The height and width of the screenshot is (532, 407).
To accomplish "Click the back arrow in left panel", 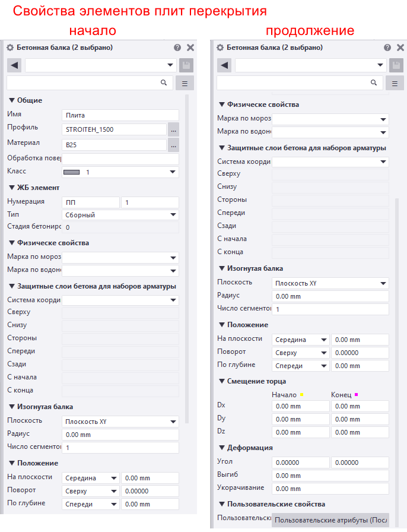I will tap(14, 65).
